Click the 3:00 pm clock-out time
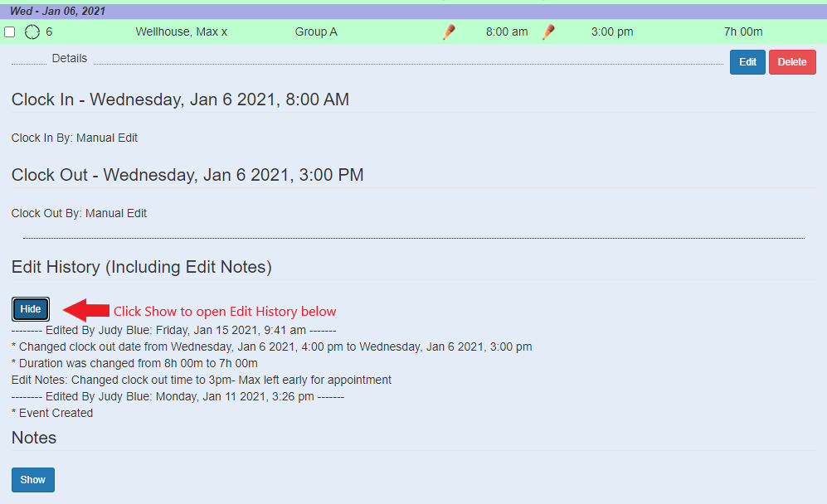The height and width of the screenshot is (504, 827). coord(612,31)
